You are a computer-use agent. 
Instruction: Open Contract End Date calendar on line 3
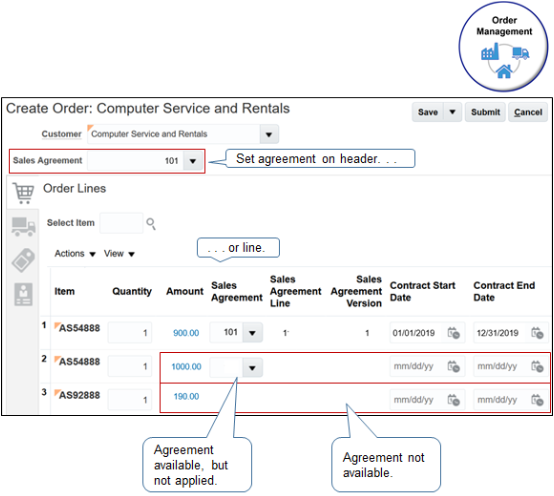[537, 400]
